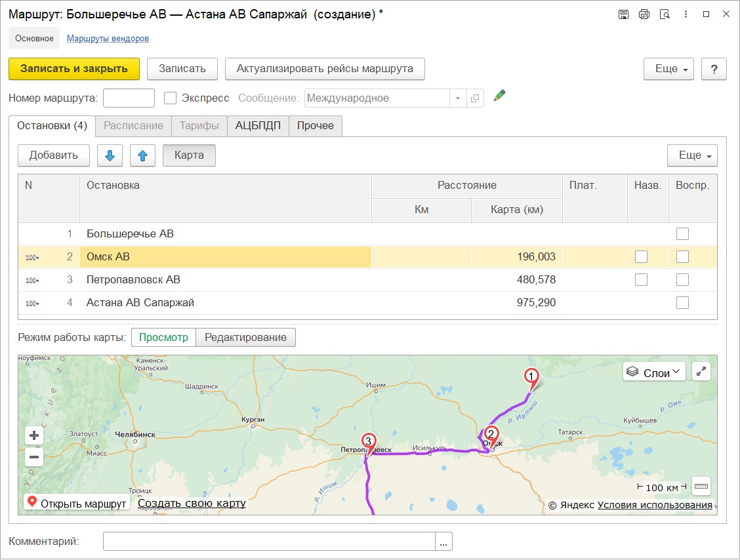Select the Астана АВ Сапаржай stop cell
This screenshot has width=740, height=560.
(226, 302)
